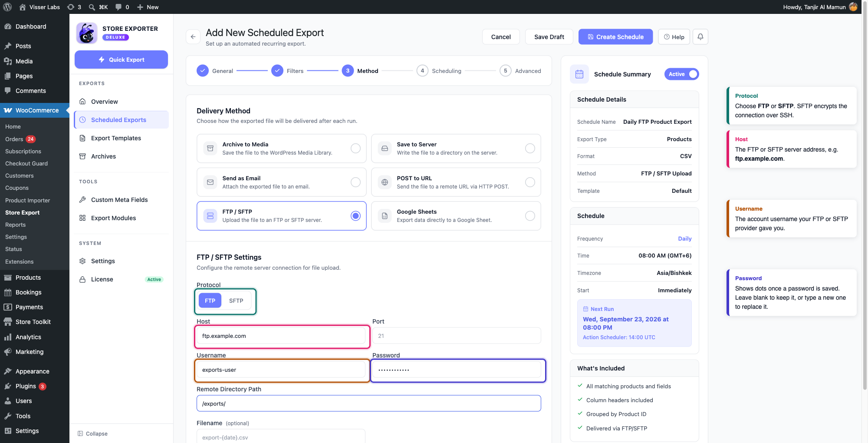Click the Schedule Summary calendar icon
Screen dimensions: 868x443
tap(579, 74)
